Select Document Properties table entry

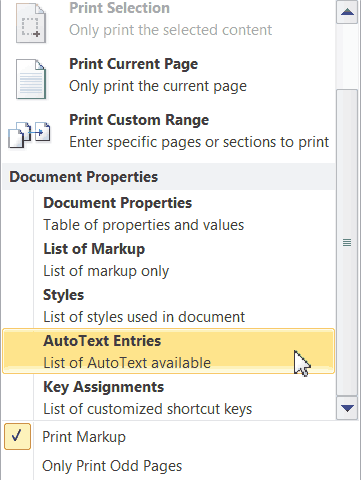[168, 214]
